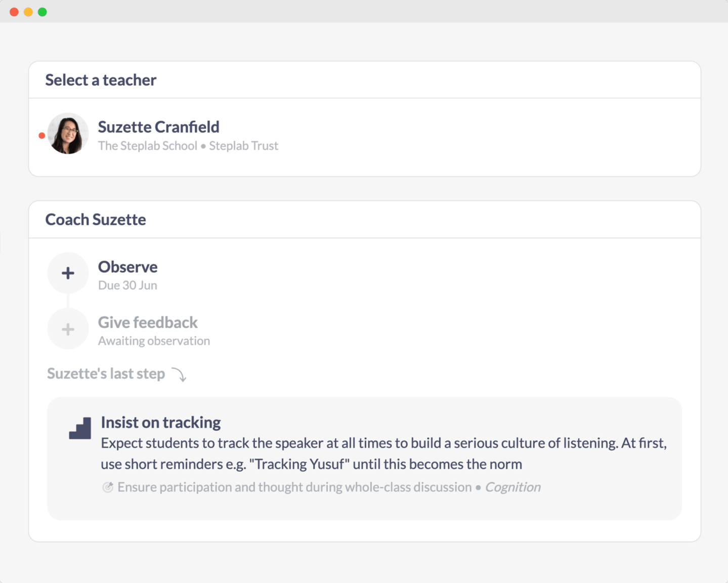This screenshot has height=583, width=728.
Task: Open the Insist on tracking step title
Action: click(161, 422)
